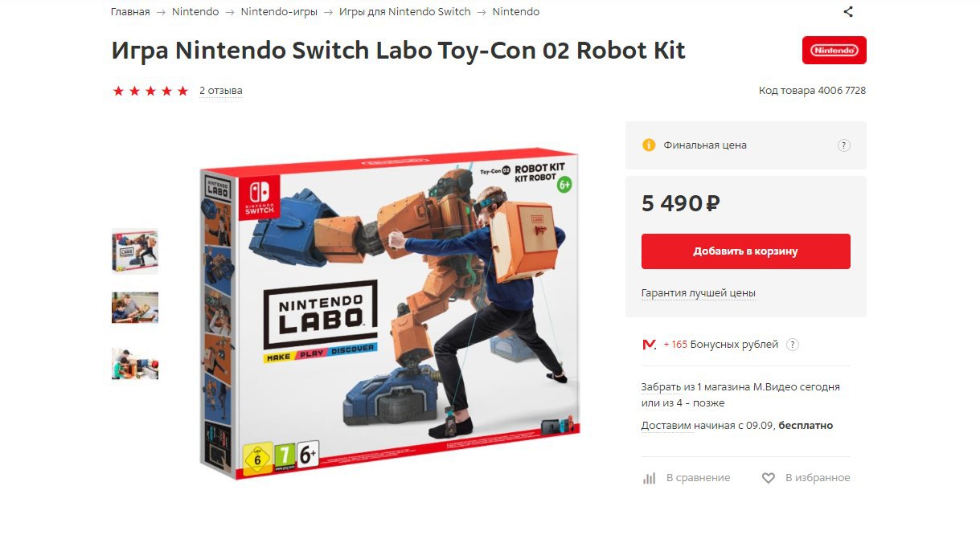Click the orange info icon beside Финальная цена
Screen dimensions: 980x539
(649, 145)
